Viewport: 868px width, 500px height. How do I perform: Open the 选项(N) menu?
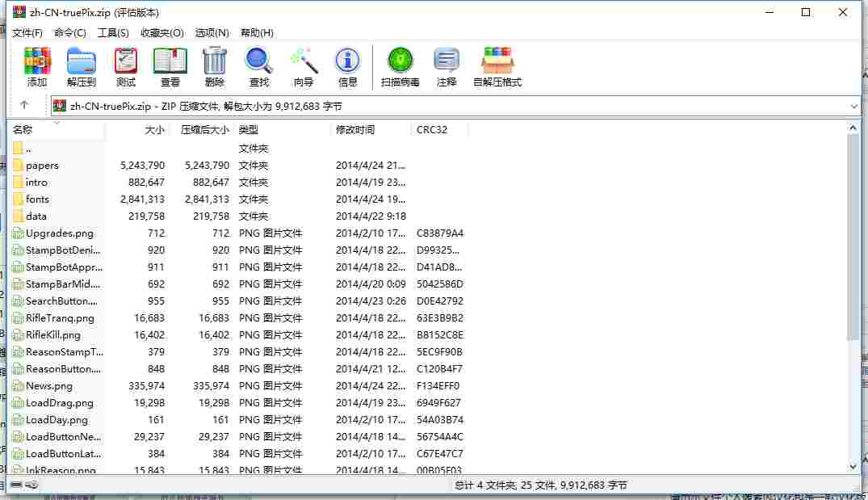pyautogui.click(x=212, y=32)
